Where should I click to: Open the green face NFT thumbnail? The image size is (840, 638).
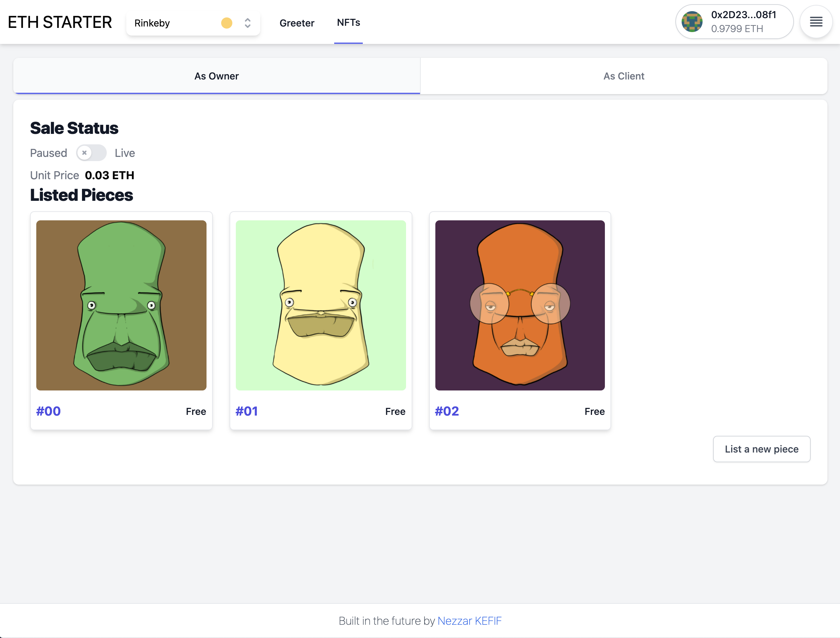[x=121, y=305]
